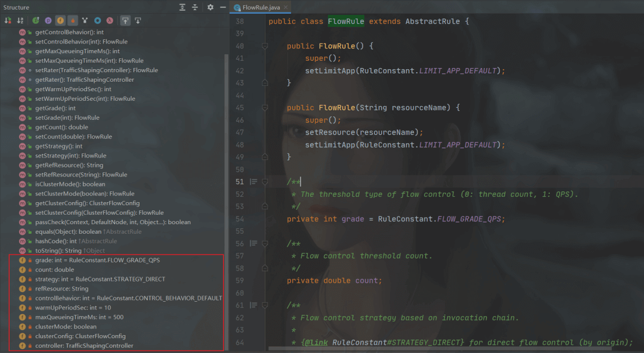
Task: Select grade field in Structure list
Action: [x=97, y=260]
